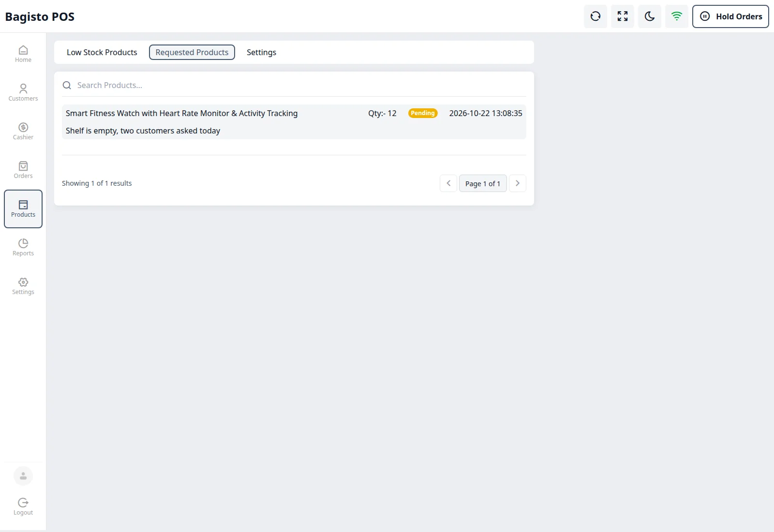Click the search magnifier icon

[67, 85]
